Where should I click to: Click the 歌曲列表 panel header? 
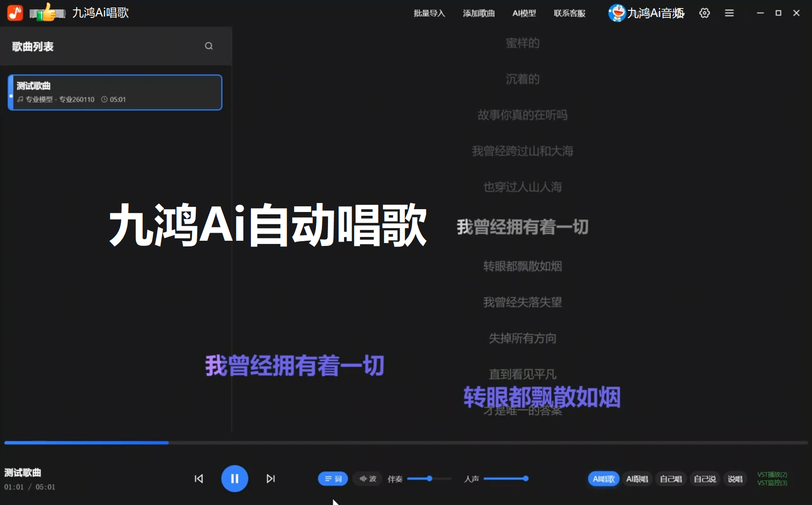116,46
